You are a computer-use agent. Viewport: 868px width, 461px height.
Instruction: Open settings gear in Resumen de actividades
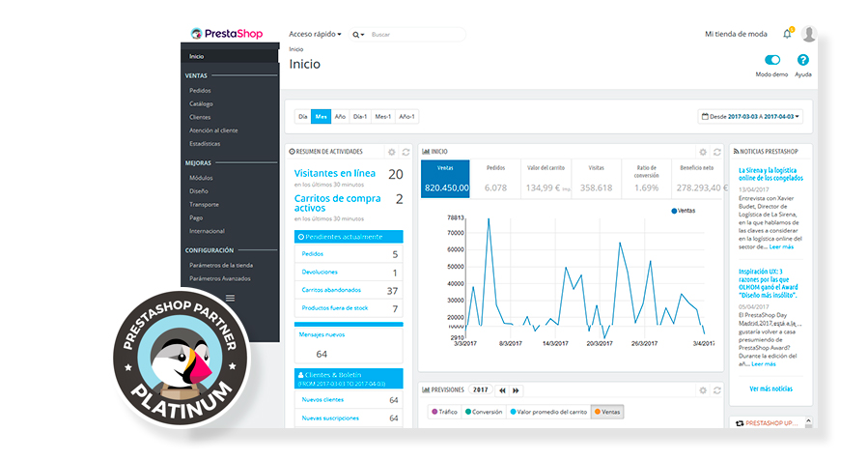tap(392, 152)
